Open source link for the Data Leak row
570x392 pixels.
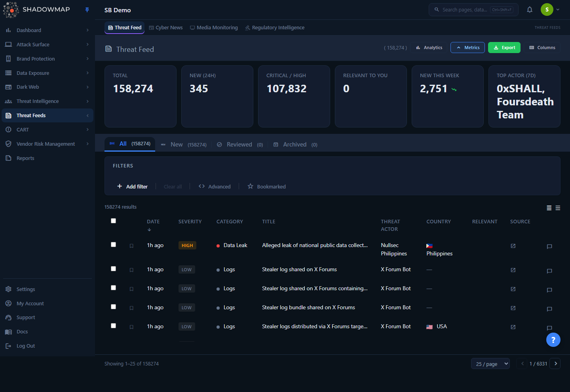(513, 246)
